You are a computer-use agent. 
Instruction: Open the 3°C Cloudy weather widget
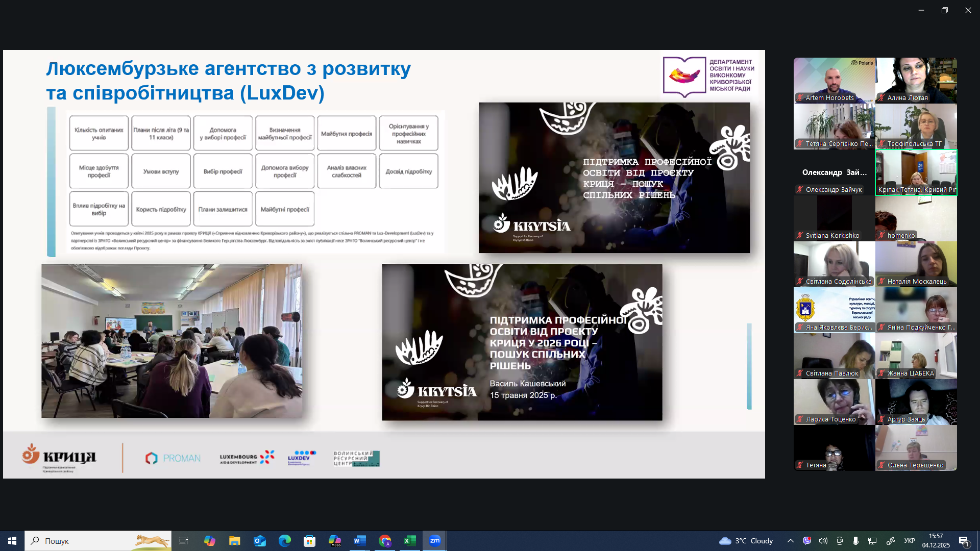(x=746, y=541)
